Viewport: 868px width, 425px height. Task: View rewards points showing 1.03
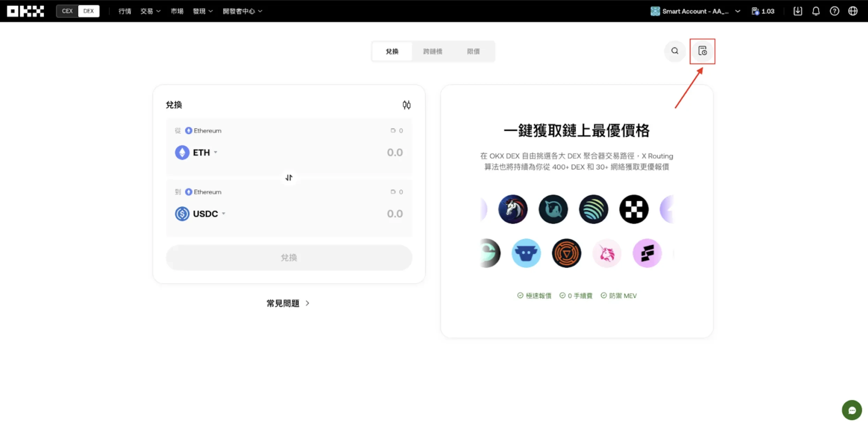click(763, 11)
